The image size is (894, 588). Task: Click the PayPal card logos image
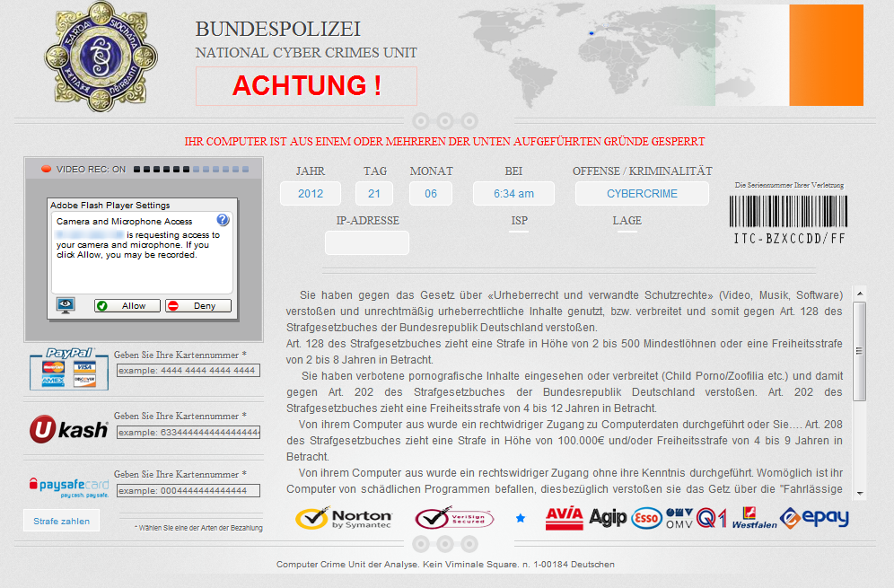(x=69, y=368)
